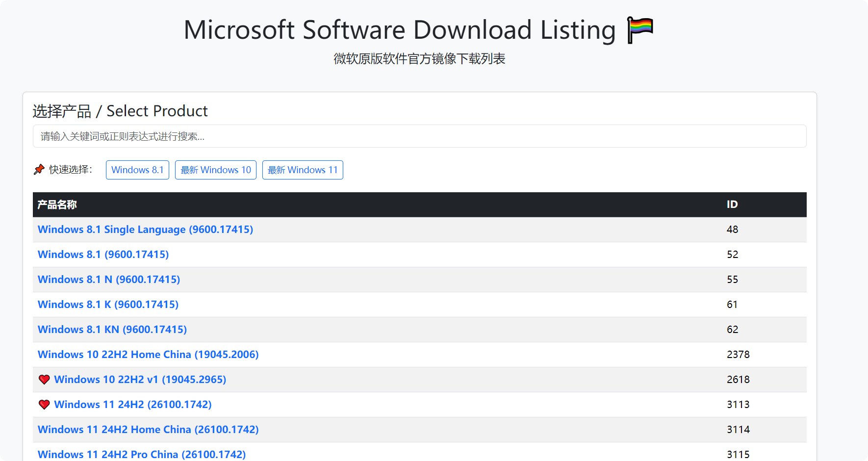Focus the product keyword search field
The width and height of the screenshot is (868, 461).
coord(419,136)
